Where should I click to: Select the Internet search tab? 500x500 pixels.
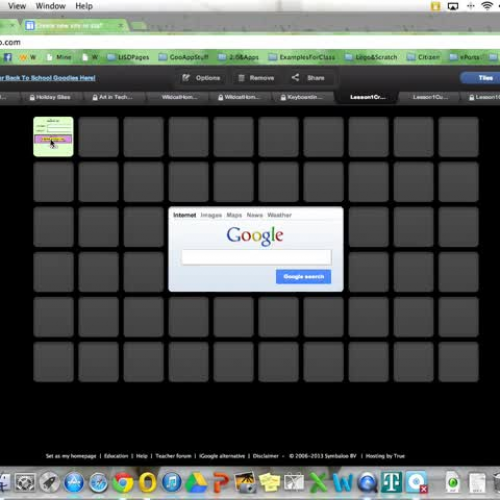click(x=185, y=215)
